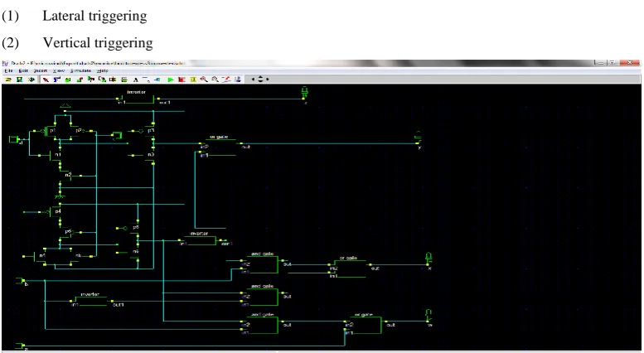
Task: Start simulation with the green play icon
Action: (x=171, y=80)
